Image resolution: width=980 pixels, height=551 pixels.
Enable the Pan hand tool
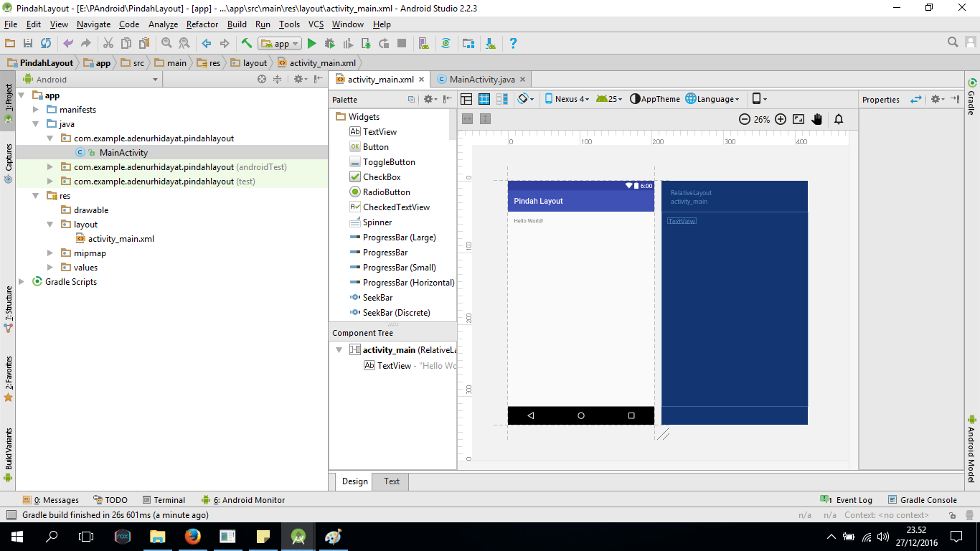(816, 120)
